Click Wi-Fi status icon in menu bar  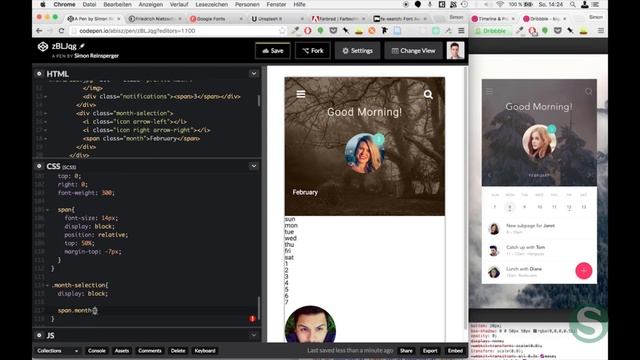tap(500, 4)
